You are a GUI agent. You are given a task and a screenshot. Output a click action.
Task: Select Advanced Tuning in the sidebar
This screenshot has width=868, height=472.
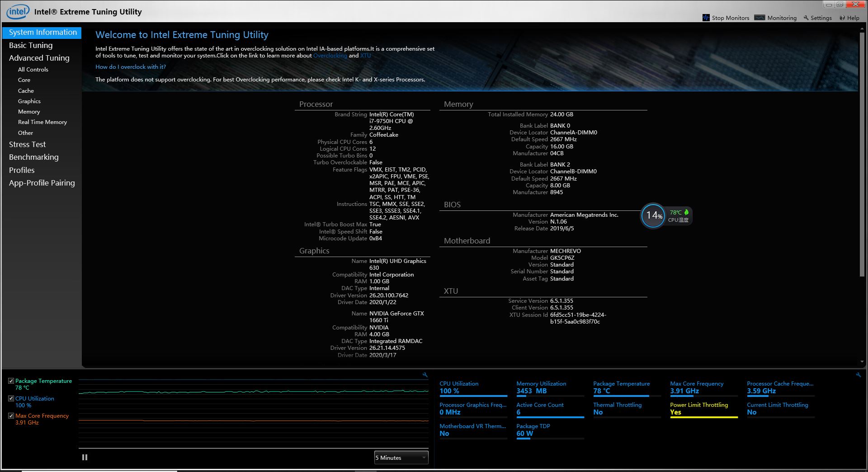click(39, 58)
